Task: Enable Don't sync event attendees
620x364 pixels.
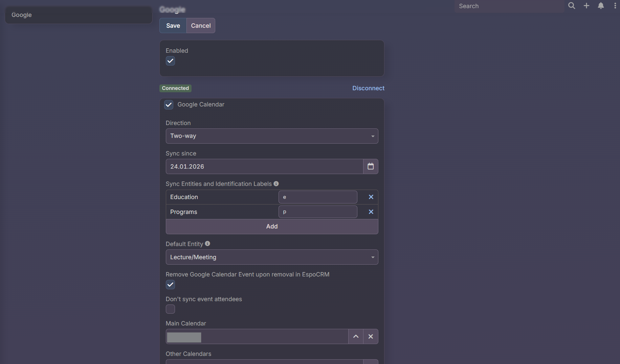Action: tap(170, 309)
